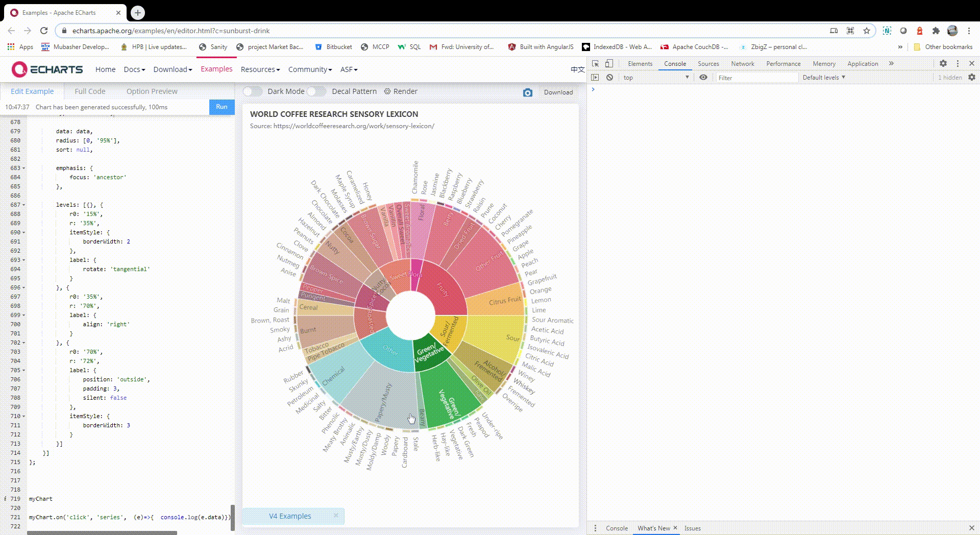Viewport: 980px width, 535px height.
Task: Open Default levels dropdown
Action: tap(824, 78)
